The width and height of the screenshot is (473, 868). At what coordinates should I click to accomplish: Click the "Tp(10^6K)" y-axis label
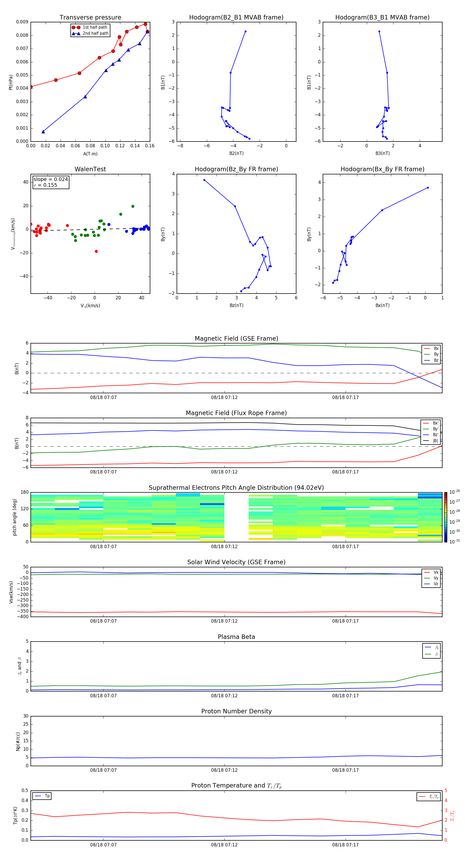pos(15,816)
